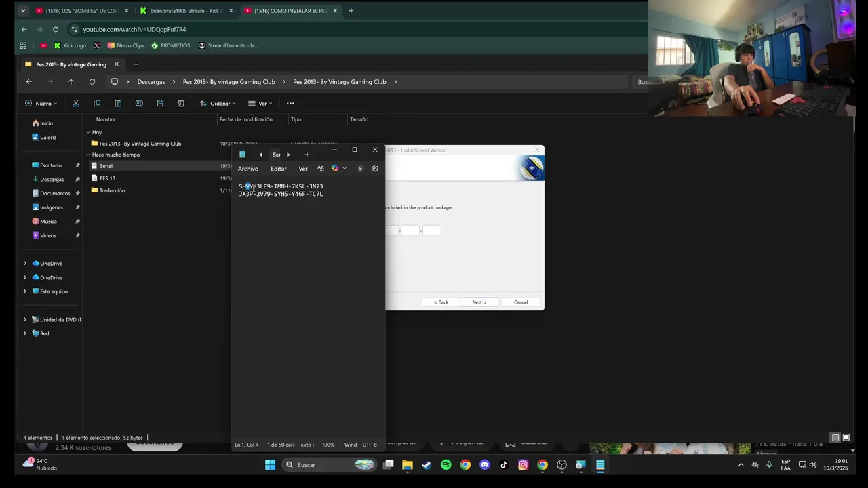This screenshot has width=868, height=488.
Task: Open Spotify from the taskbar
Action: (x=446, y=464)
